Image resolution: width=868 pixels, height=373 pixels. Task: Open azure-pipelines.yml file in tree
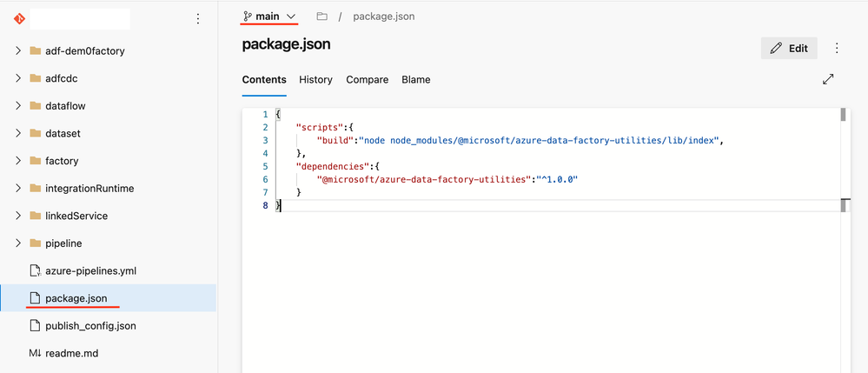[90, 271]
